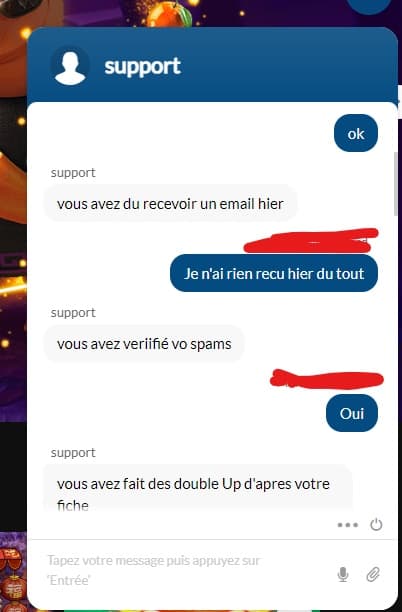Click the 'ok' message bubble
Image resolution: width=402 pixels, height=612 pixels.
[356, 133]
